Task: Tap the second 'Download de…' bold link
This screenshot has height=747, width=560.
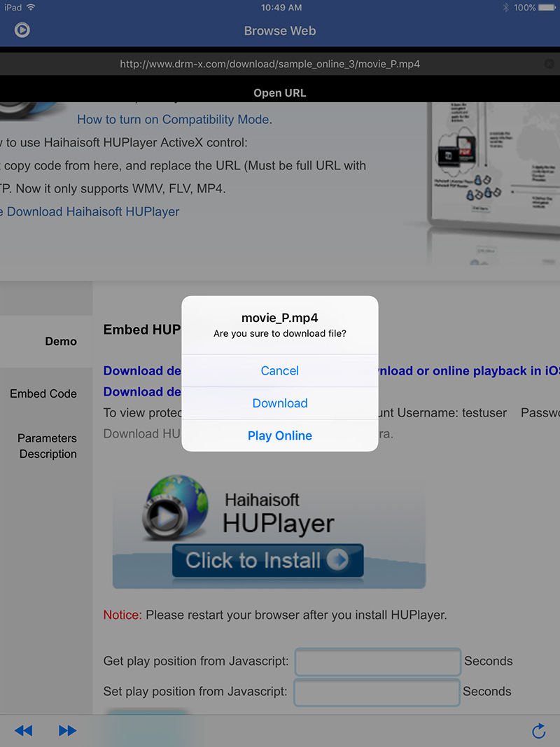Action: pos(142,391)
